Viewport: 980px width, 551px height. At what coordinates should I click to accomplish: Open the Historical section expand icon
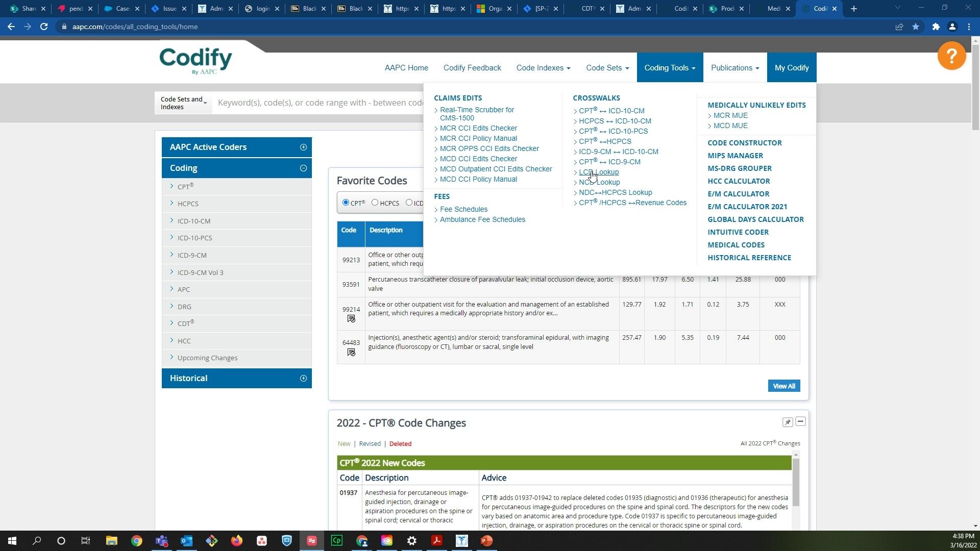[302, 378]
